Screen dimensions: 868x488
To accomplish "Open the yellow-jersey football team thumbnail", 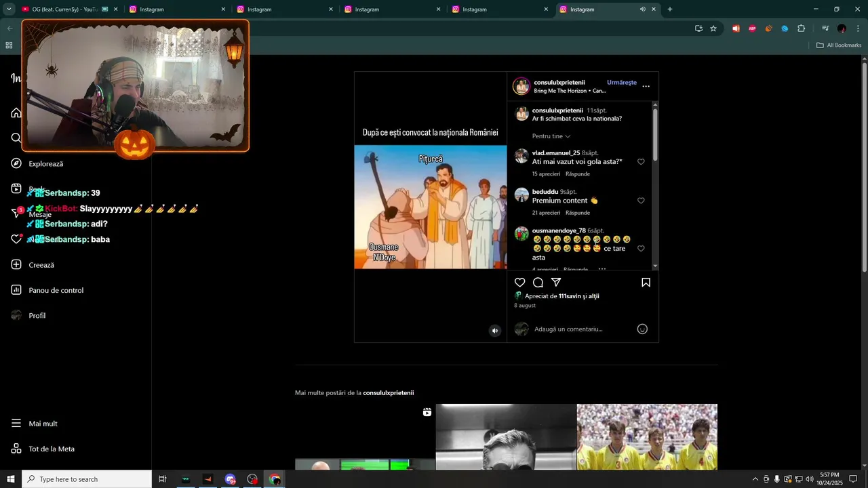I will (647, 437).
